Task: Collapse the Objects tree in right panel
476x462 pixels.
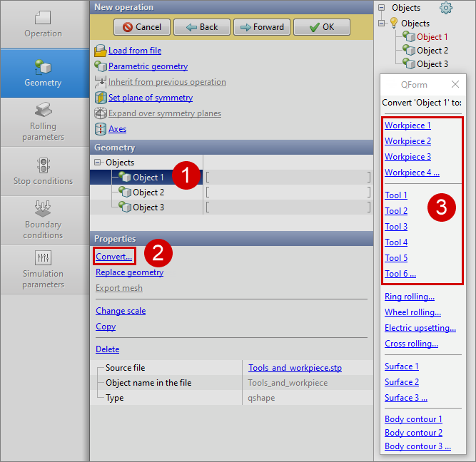Action: 383,24
